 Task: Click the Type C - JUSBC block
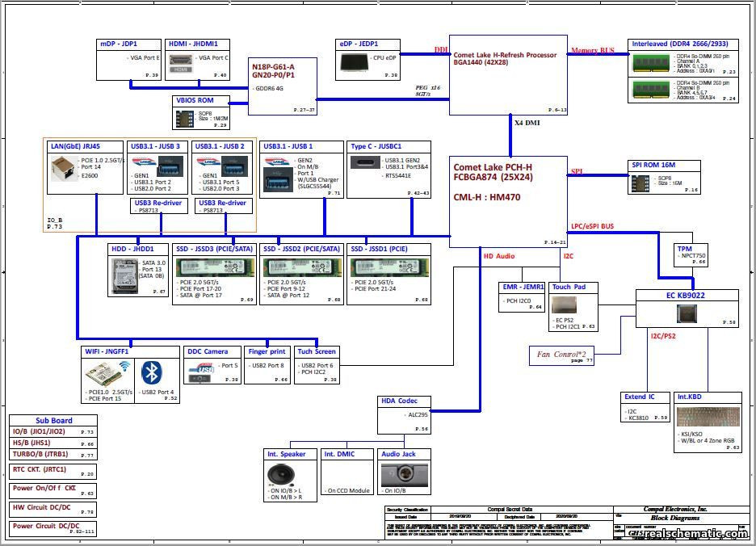coord(389,167)
